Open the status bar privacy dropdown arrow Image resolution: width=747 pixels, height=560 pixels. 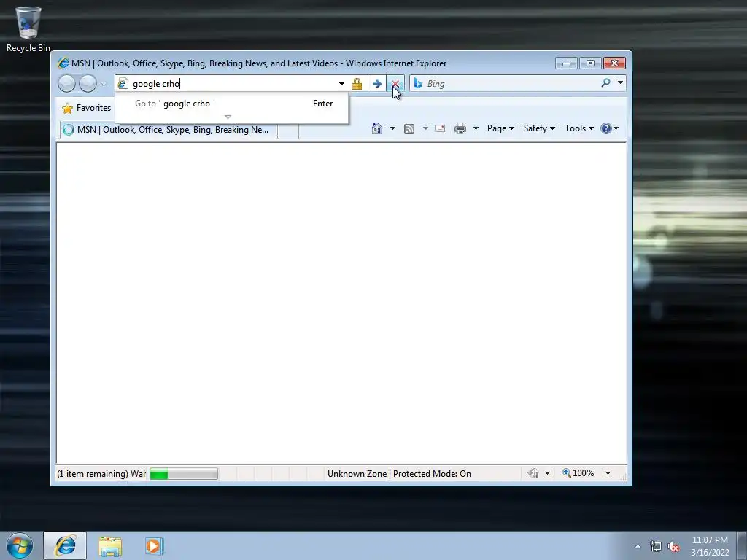coord(547,473)
